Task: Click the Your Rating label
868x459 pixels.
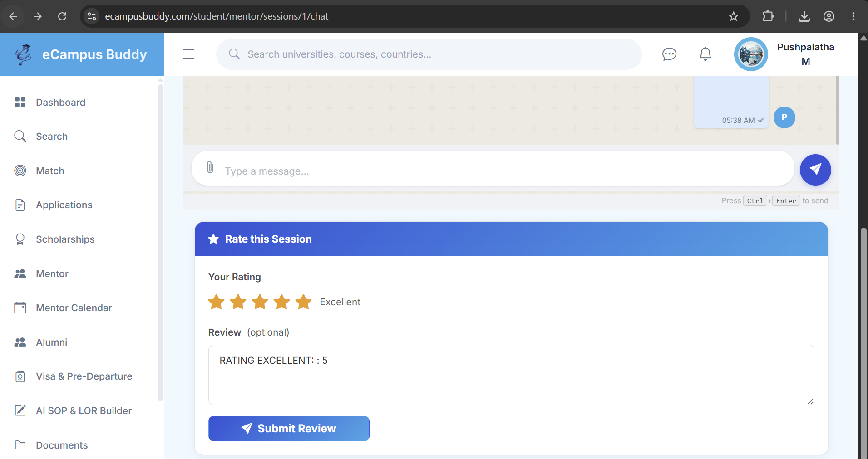Action: point(235,277)
